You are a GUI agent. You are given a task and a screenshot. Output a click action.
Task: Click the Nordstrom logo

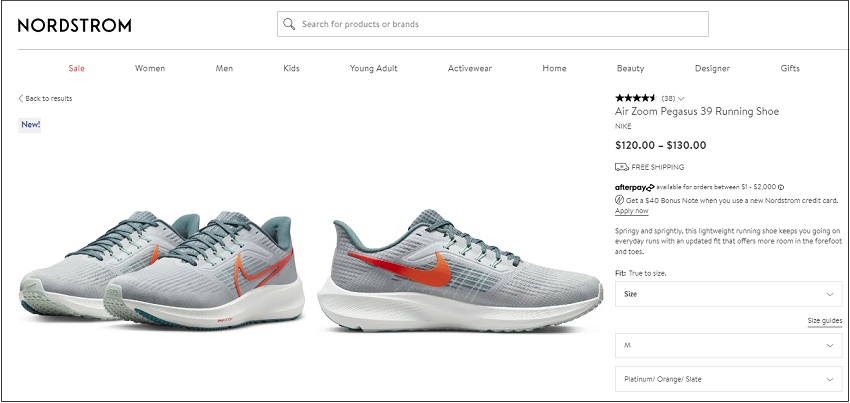pos(74,25)
